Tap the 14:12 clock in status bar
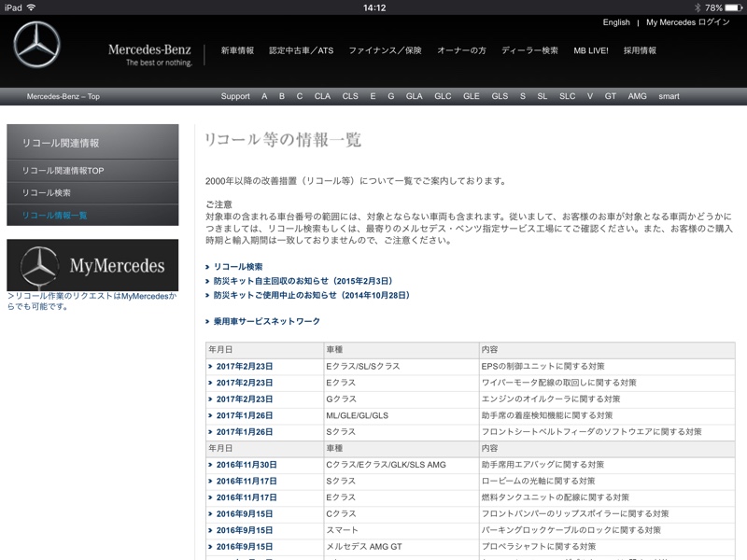Image resolution: width=747 pixels, height=560 pixels. coord(374,7)
